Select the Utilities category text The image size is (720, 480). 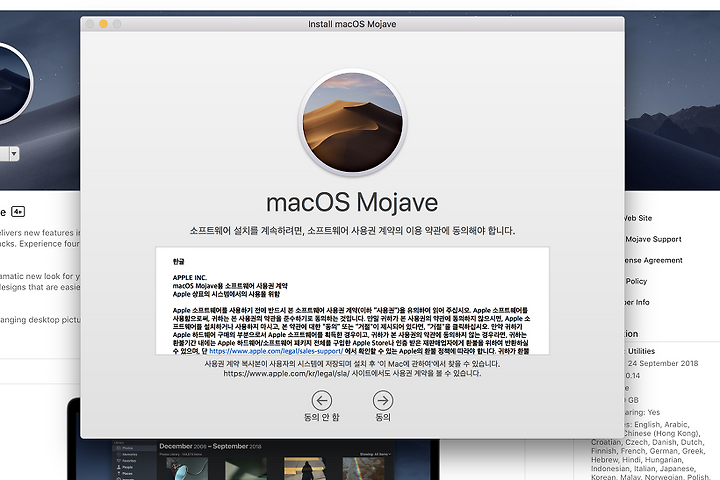[x=641, y=351]
